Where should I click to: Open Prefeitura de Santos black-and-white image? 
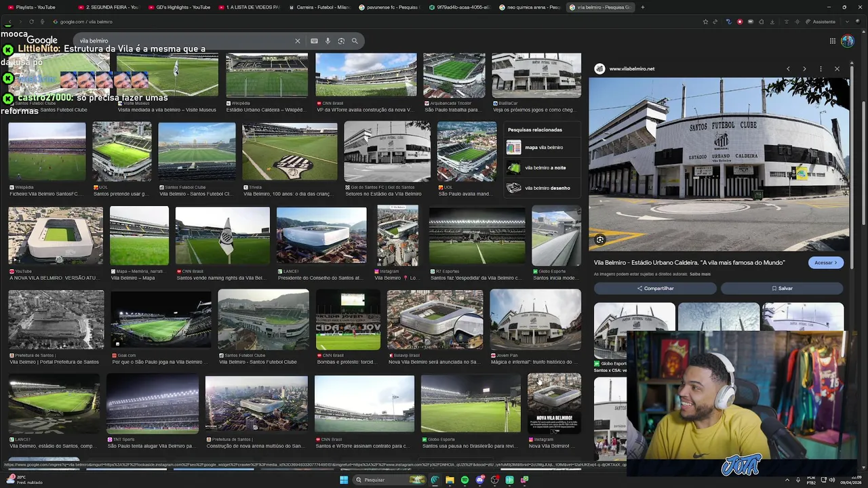[x=56, y=320]
